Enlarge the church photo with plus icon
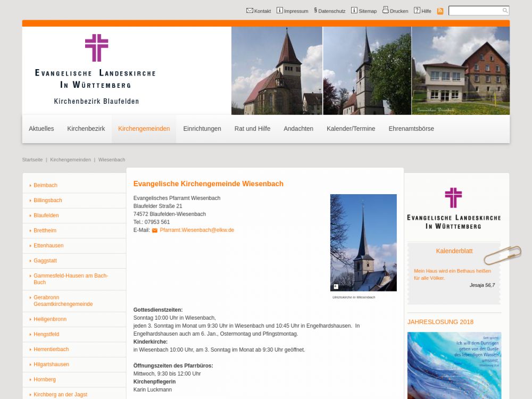Image resolution: width=532 pixels, height=399 pixels. tap(336, 287)
